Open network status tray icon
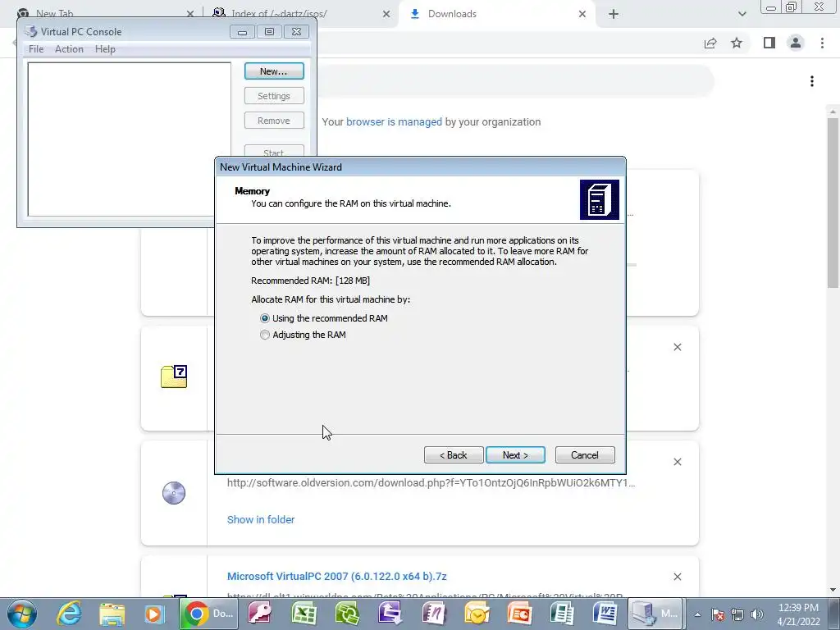This screenshot has height=630, width=840. coord(737,615)
